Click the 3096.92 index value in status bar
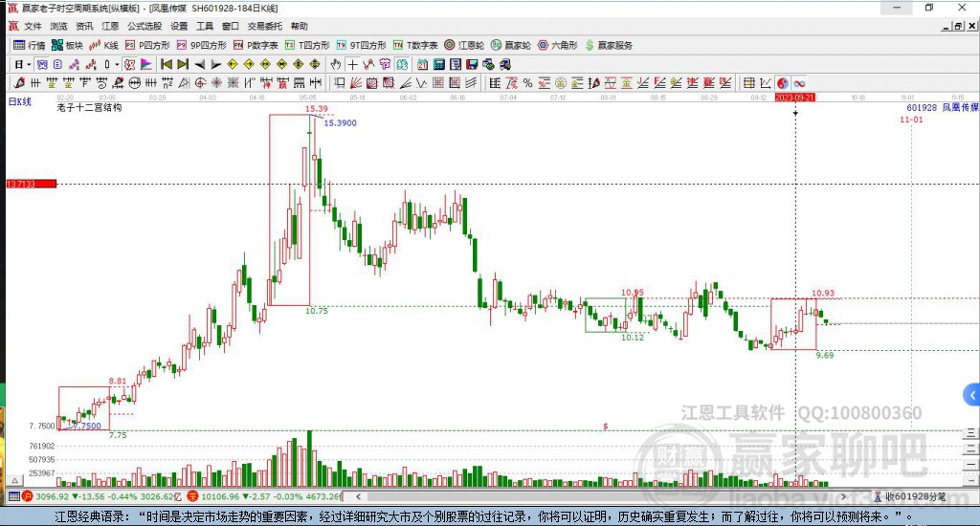 (x=52, y=496)
